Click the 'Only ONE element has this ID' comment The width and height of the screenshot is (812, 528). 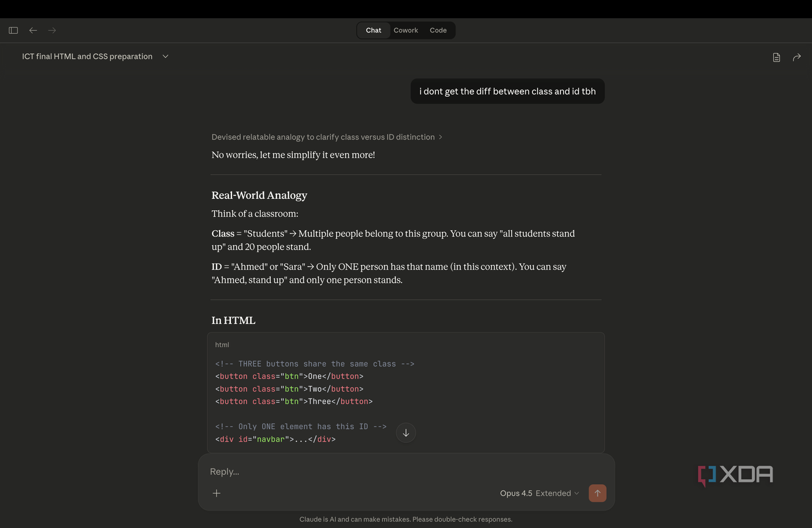click(x=301, y=427)
